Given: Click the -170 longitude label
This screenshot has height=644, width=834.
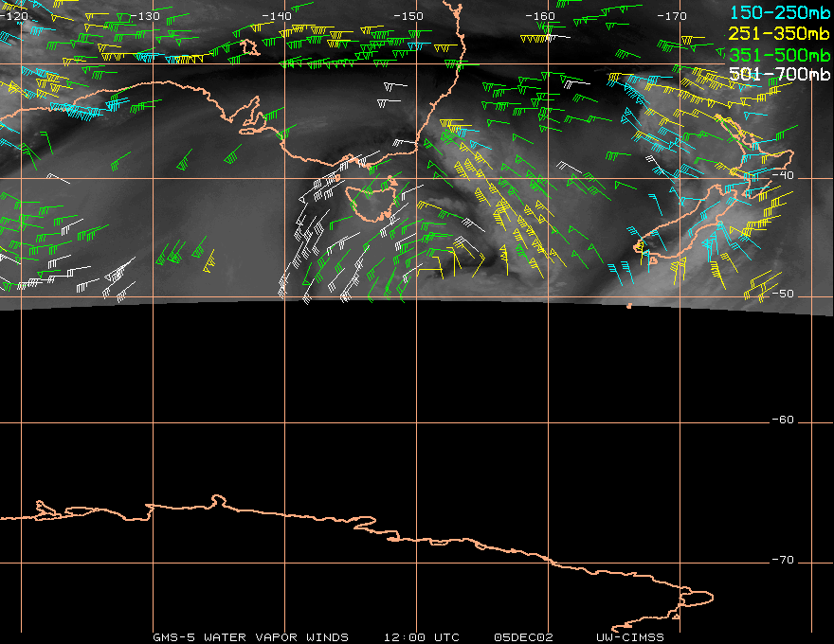Looking at the screenshot, I should (x=672, y=16).
